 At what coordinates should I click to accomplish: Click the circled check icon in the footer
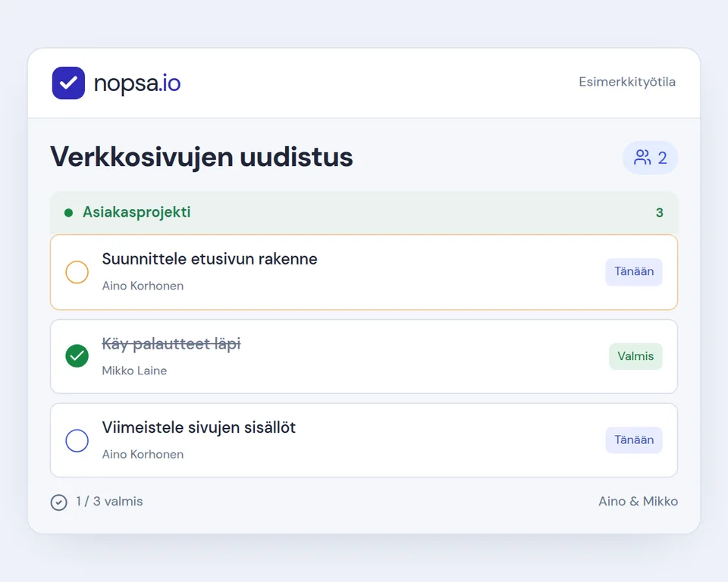tap(59, 502)
